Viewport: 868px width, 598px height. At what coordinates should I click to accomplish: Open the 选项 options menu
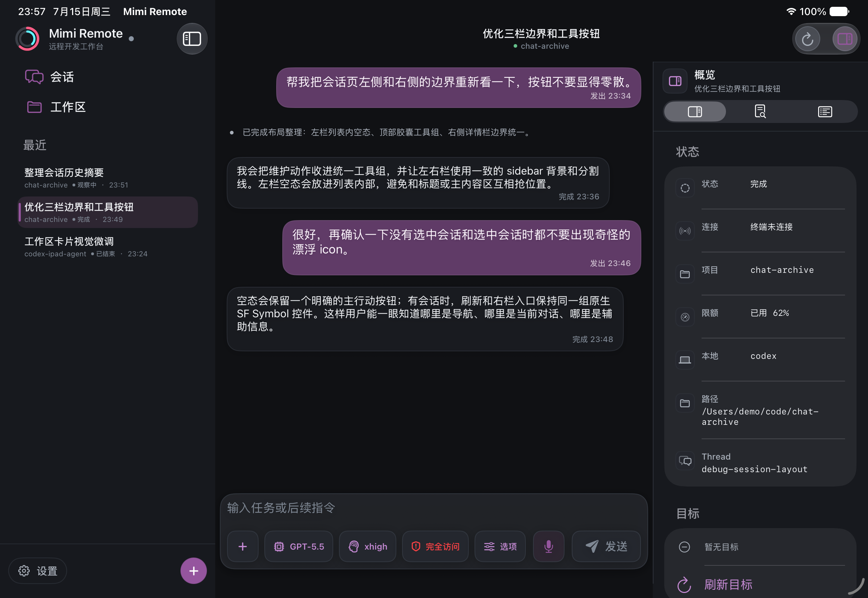(500, 546)
